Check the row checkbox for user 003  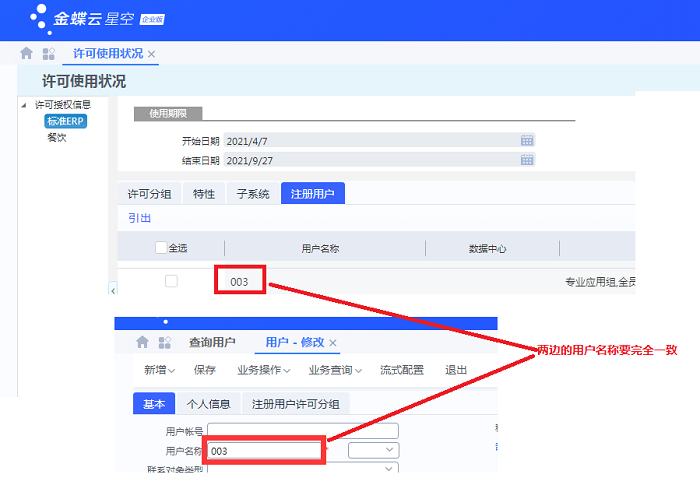(171, 282)
